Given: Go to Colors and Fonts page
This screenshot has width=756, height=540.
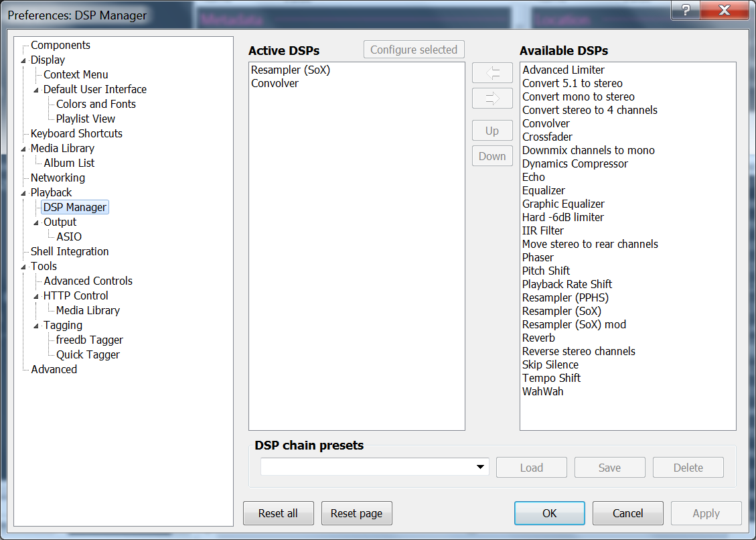Looking at the screenshot, I should tap(96, 104).
